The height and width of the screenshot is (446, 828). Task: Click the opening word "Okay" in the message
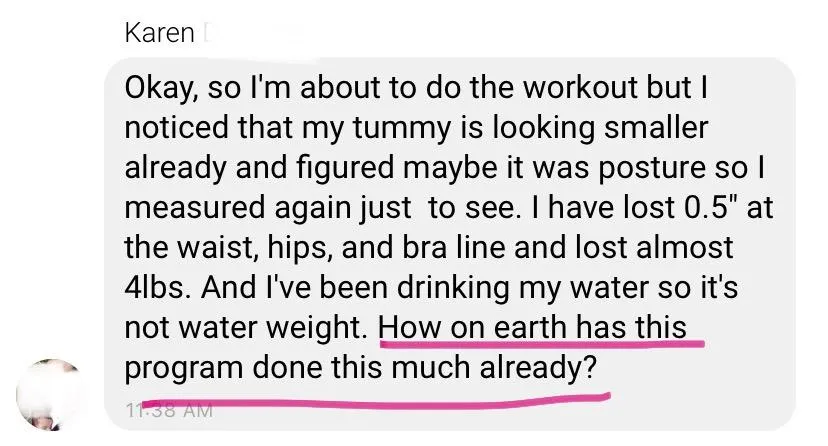(x=160, y=87)
